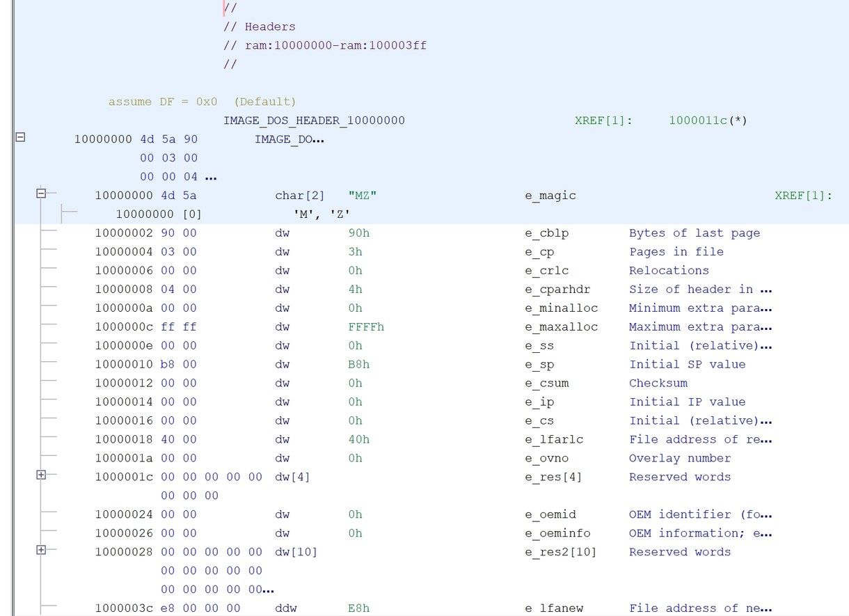Click the B8h value of e_sp
Image resolution: width=849 pixels, height=616 pixels.
[x=359, y=365]
